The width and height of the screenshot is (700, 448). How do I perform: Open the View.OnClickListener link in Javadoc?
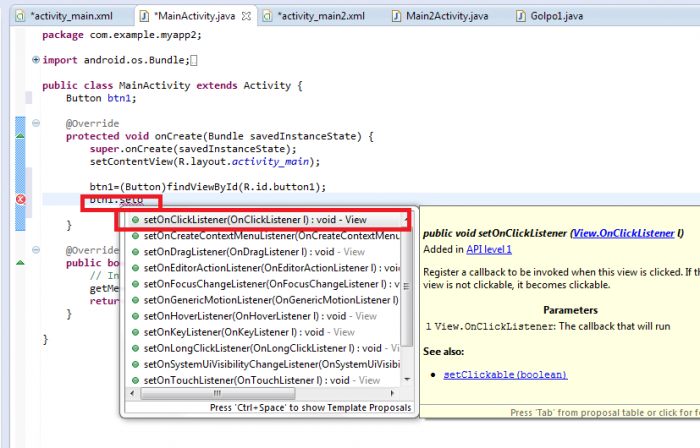pos(623,233)
